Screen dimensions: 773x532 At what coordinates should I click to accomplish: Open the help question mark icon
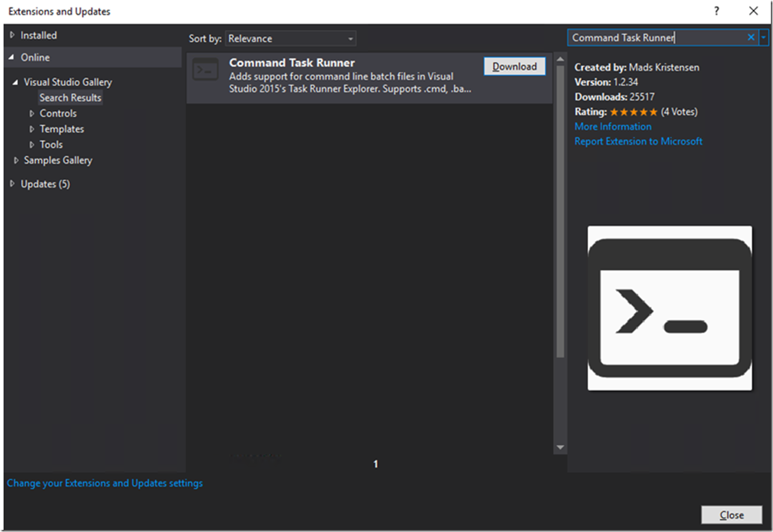[716, 11]
